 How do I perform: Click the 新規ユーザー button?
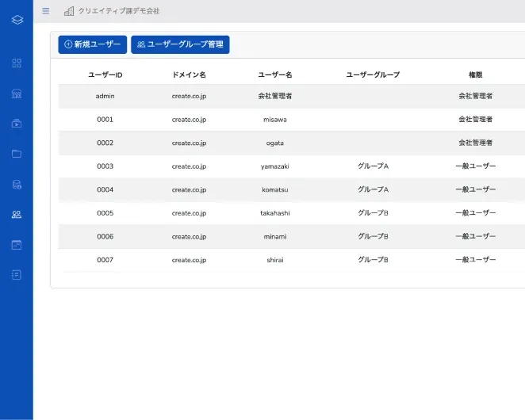click(x=92, y=44)
